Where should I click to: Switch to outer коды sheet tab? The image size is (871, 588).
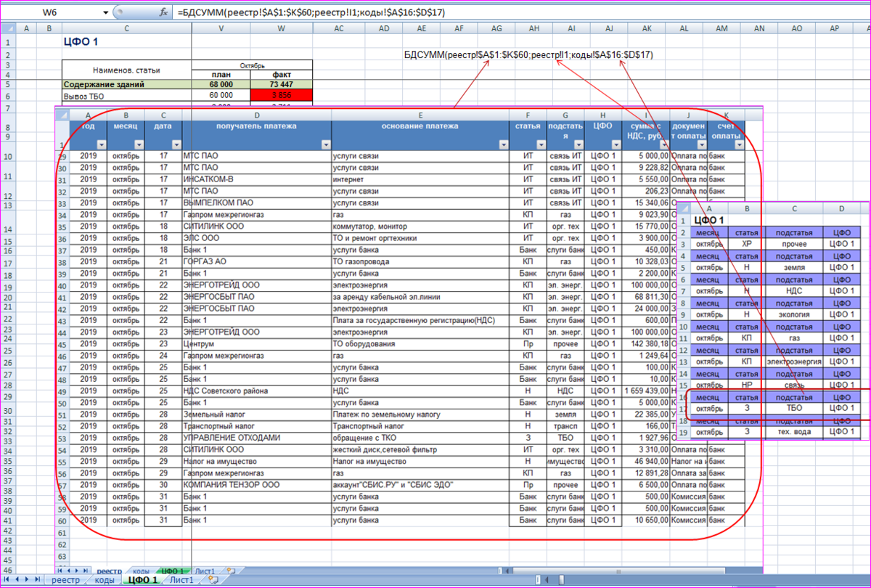[x=104, y=579]
